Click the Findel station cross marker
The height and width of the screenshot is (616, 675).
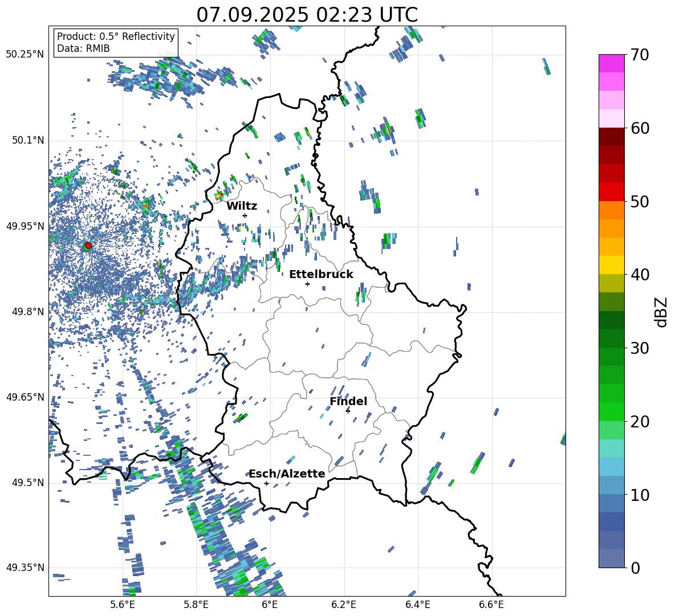coord(348,411)
